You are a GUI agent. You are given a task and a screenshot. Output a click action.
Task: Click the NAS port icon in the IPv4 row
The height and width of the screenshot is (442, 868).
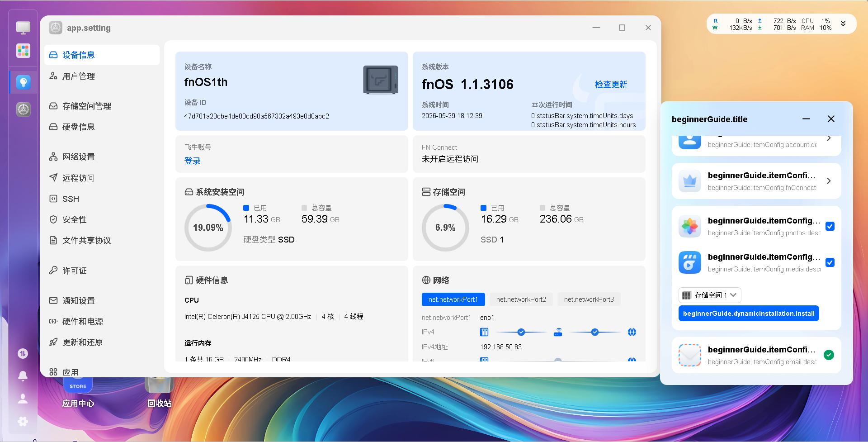tap(484, 332)
